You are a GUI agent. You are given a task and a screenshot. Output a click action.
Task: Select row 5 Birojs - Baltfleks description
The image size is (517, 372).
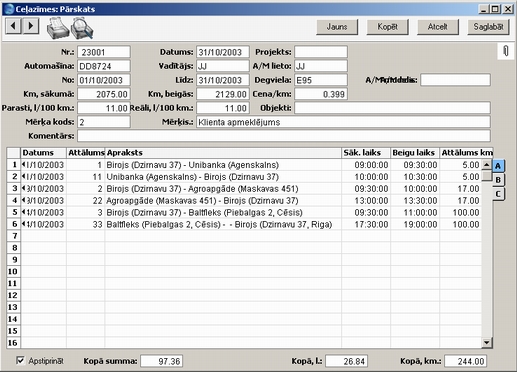pos(223,213)
